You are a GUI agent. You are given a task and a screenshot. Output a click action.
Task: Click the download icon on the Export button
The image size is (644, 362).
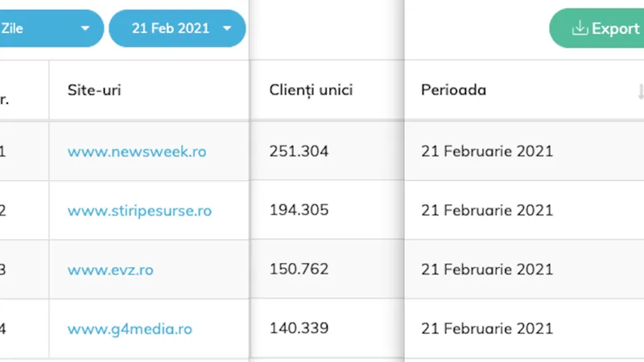click(x=580, y=28)
